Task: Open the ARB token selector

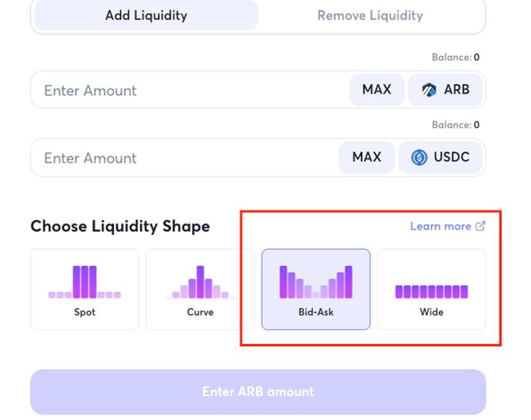Action: click(x=445, y=90)
